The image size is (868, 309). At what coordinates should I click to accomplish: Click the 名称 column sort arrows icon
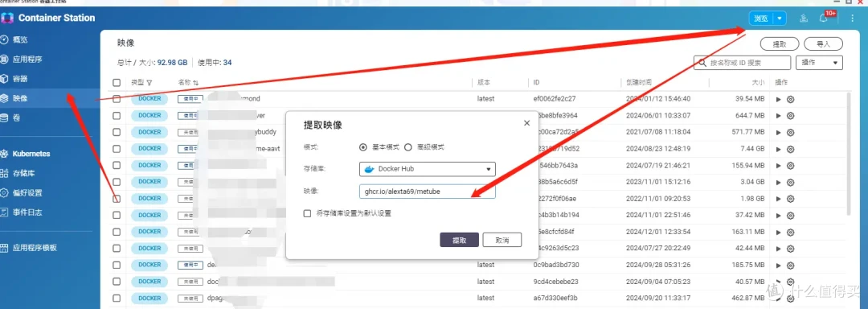click(195, 83)
